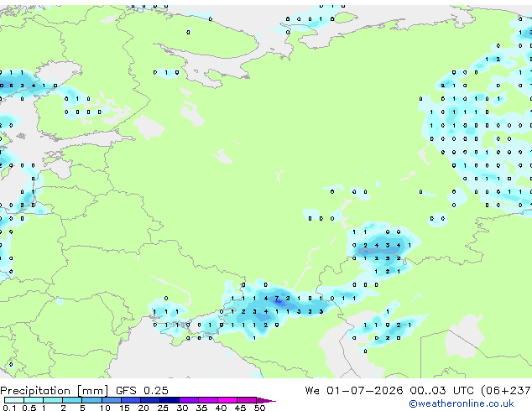
Task: Click the '45' legend scale label
Action: click(240, 408)
